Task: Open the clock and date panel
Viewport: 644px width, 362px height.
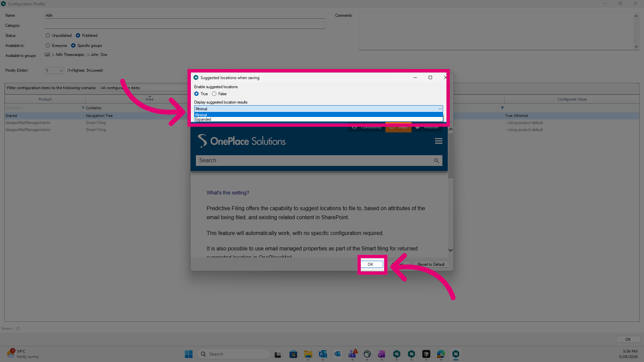Action: click(x=628, y=354)
